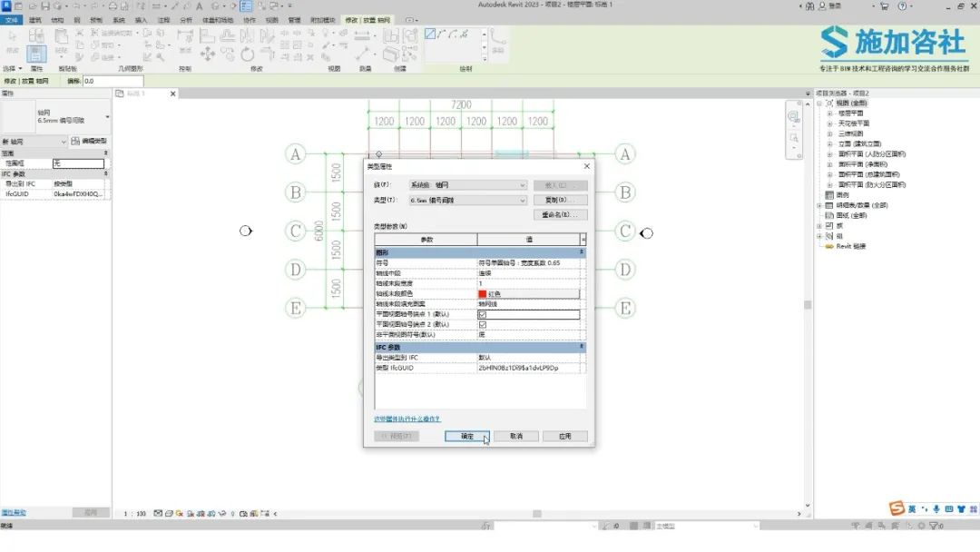Click the Paste icon in the Clipboard panel
Image resolution: width=980 pixels, height=552 pixels.
click(x=62, y=37)
